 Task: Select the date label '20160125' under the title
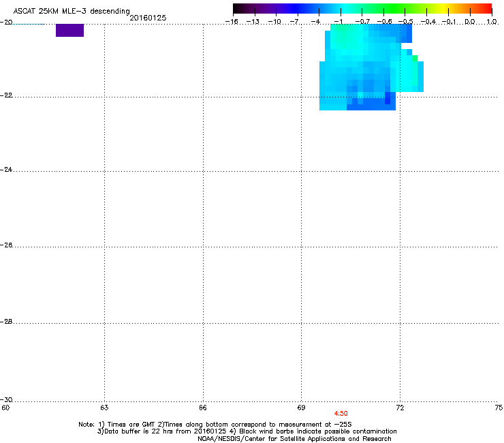pyautogui.click(x=148, y=18)
